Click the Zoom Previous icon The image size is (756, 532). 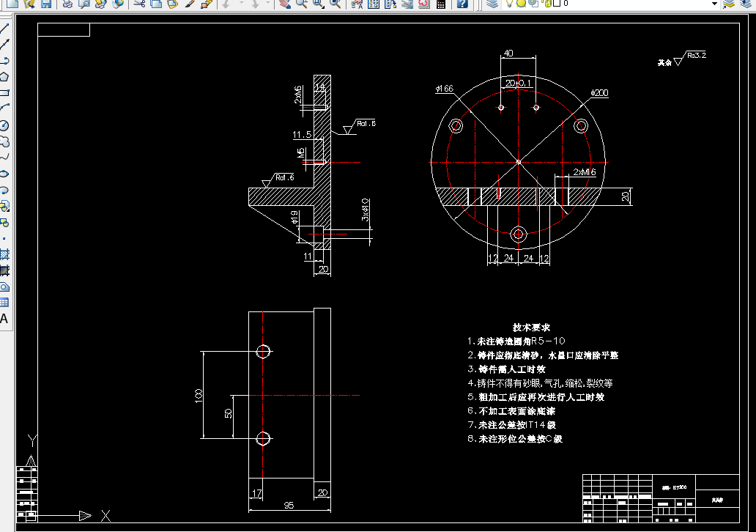(335, 4)
